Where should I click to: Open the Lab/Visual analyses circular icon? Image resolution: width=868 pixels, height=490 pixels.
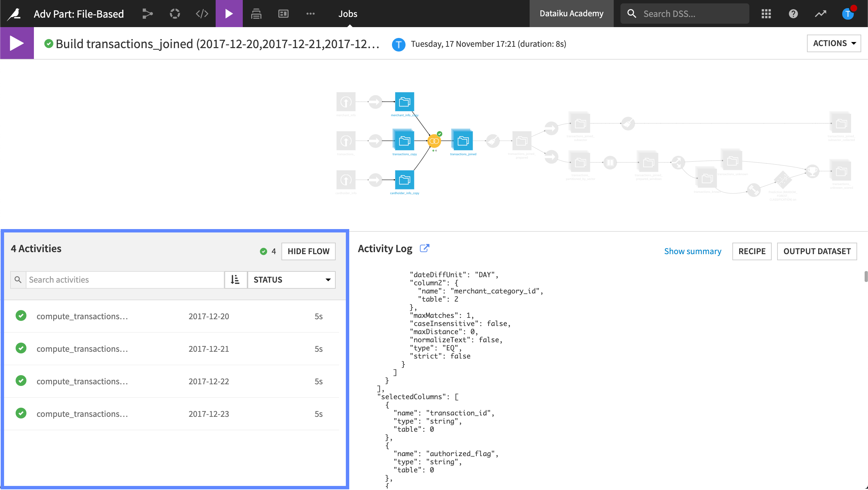[175, 14]
